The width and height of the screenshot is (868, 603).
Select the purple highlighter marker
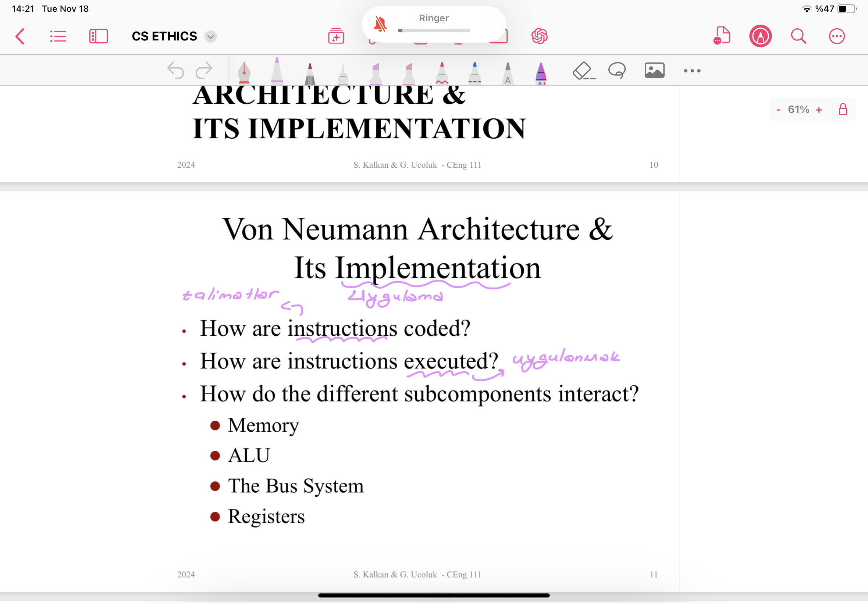tap(376, 73)
